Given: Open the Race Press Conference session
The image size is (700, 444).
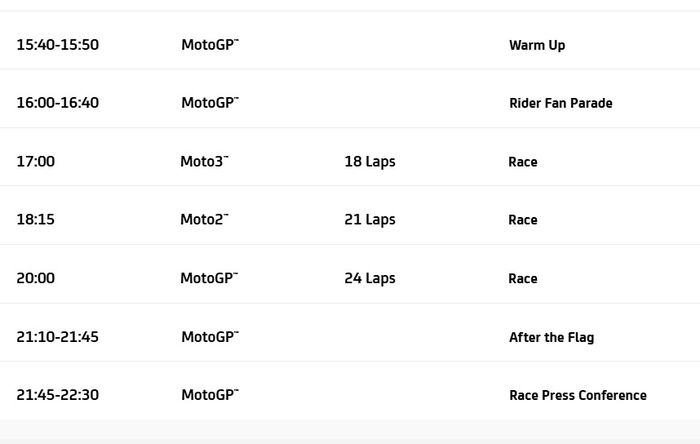Looking at the screenshot, I should coord(577,395).
